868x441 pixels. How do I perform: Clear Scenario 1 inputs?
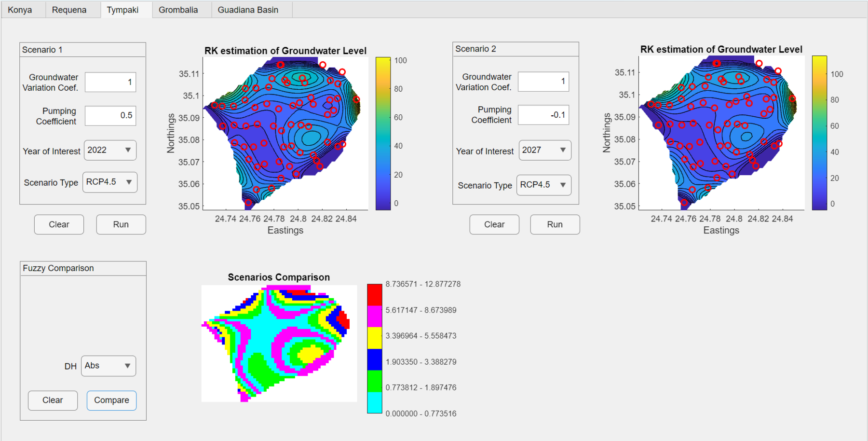click(x=59, y=224)
